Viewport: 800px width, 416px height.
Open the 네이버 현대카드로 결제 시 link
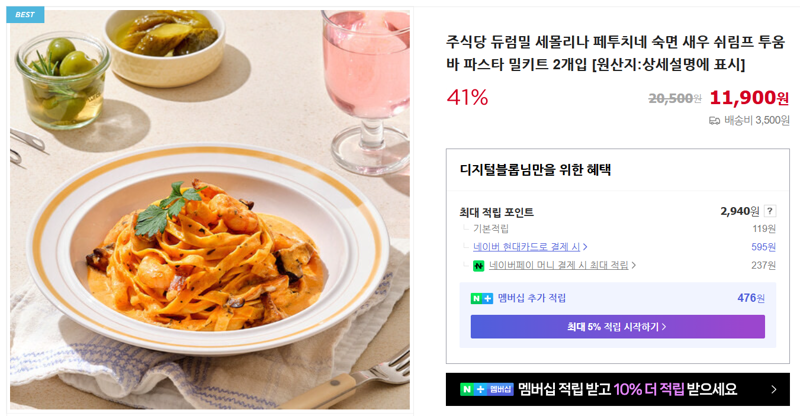click(x=526, y=247)
